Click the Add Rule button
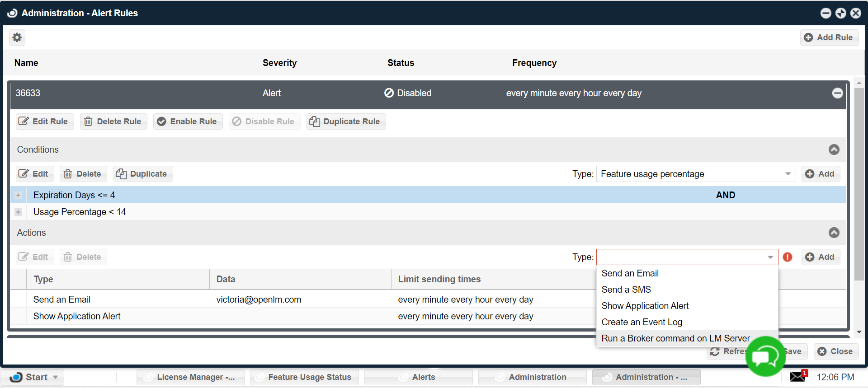This screenshot has width=868, height=388. (x=829, y=37)
